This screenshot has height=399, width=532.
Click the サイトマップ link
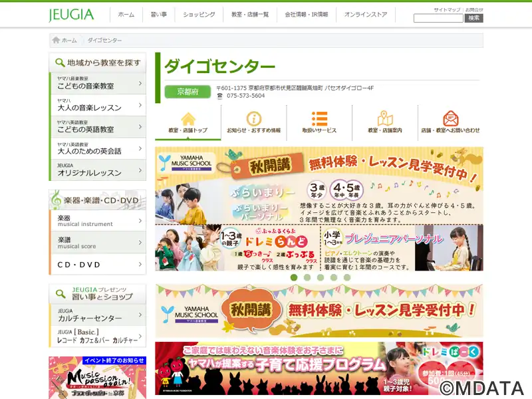click(447, 9)
